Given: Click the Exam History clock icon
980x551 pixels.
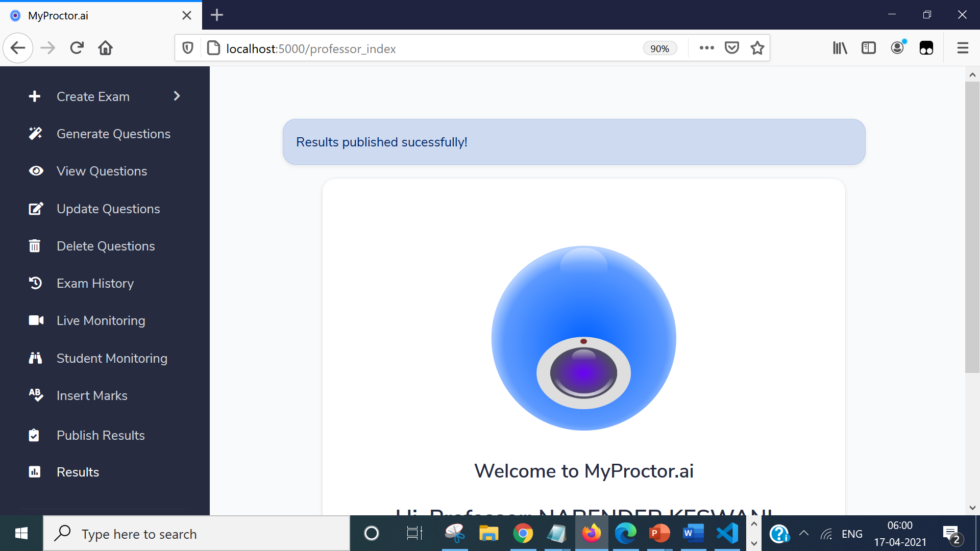Looking at the screenshot, I should click(x=35, y=283).
